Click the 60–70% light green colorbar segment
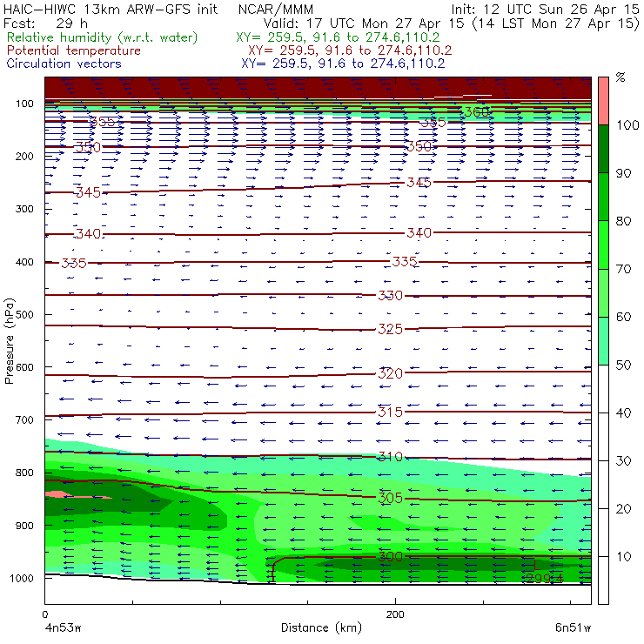The image size is (644, 644). [x=603, y=292]
